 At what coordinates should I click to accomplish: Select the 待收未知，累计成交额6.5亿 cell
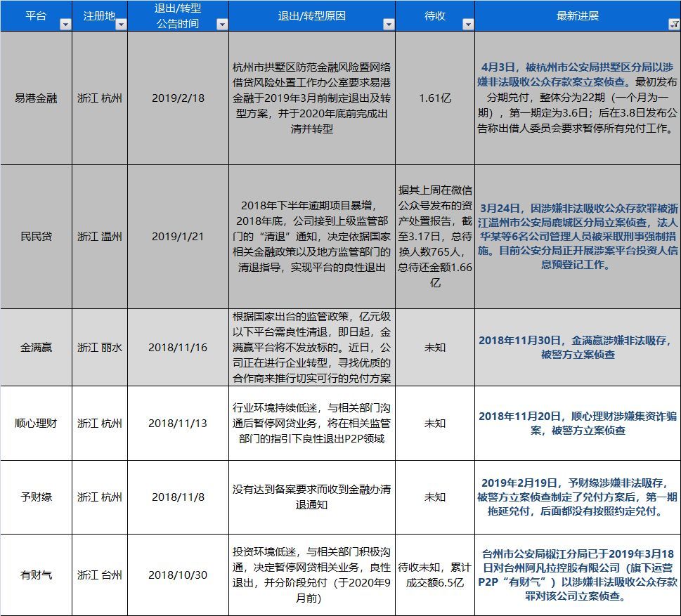point(435,575)
